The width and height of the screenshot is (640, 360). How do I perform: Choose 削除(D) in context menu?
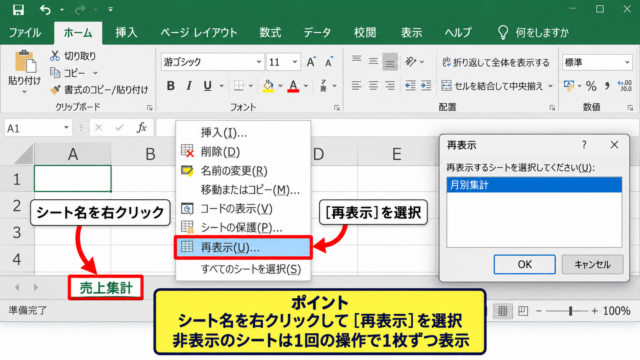(243, 152)
